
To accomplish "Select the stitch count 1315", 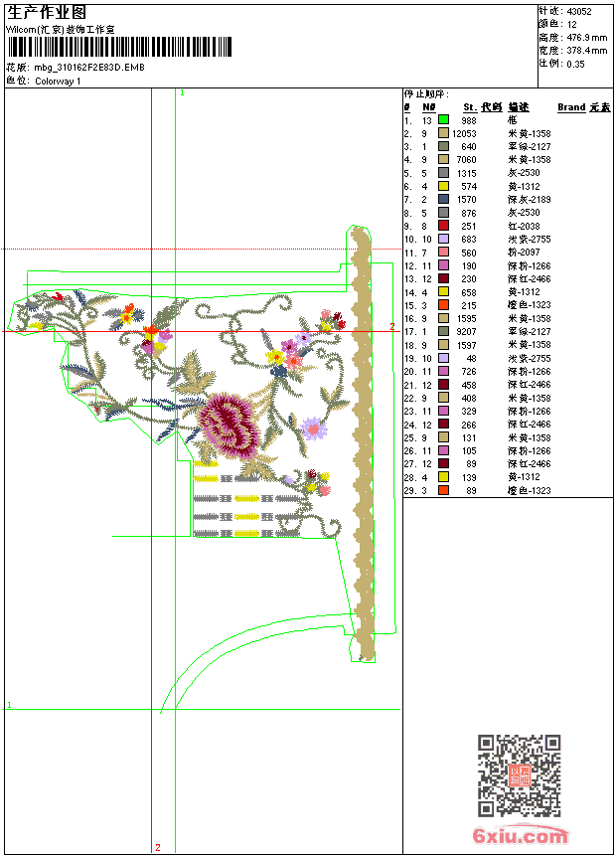I will click(466, 173).
